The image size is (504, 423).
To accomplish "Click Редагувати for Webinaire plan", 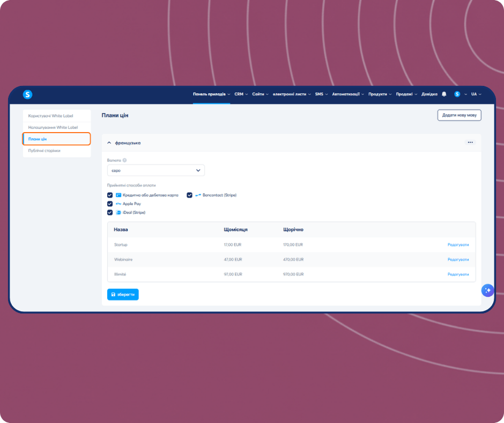I will click(x=458, y=259).
